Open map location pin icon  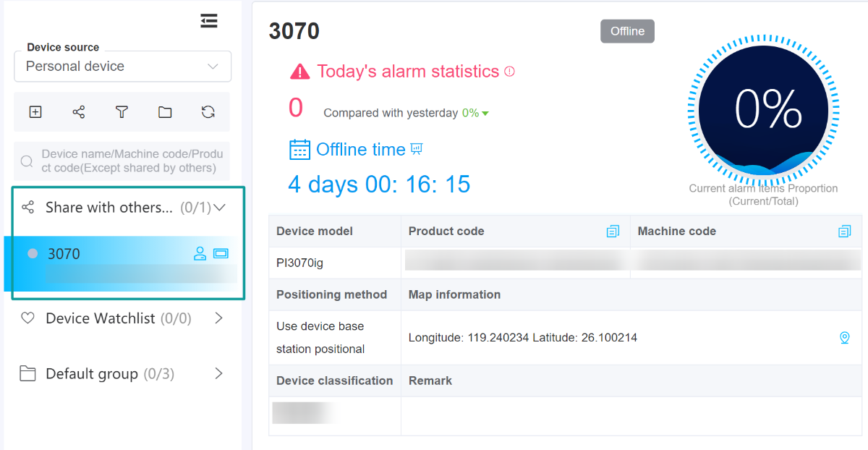(x=844, y=338)
